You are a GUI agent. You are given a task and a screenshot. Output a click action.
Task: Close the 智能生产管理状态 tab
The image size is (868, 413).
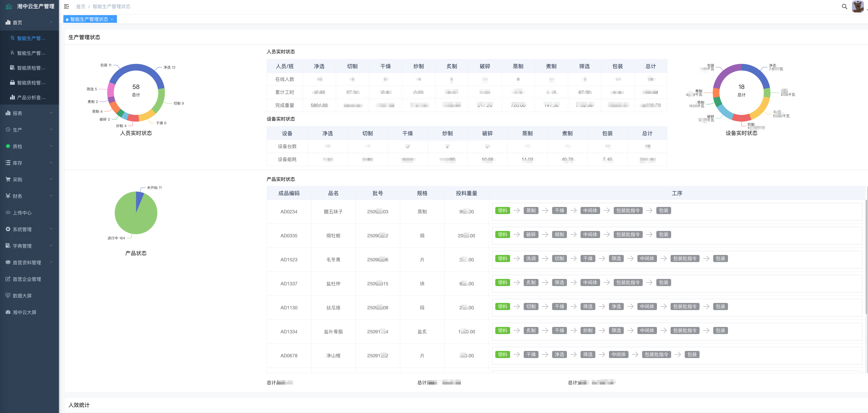click(x=112, y=19)
